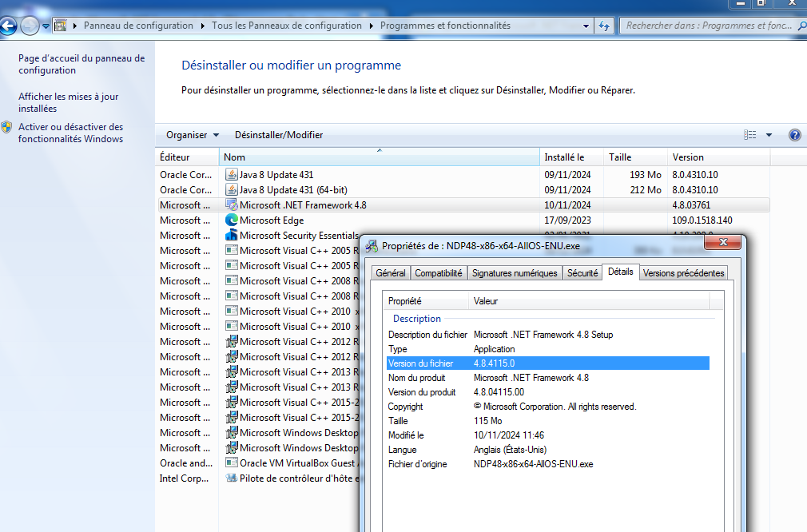Select second Visual C++ 2013 entry icon
Viewport: 807px width, 532px height.
tap(232, 387)
